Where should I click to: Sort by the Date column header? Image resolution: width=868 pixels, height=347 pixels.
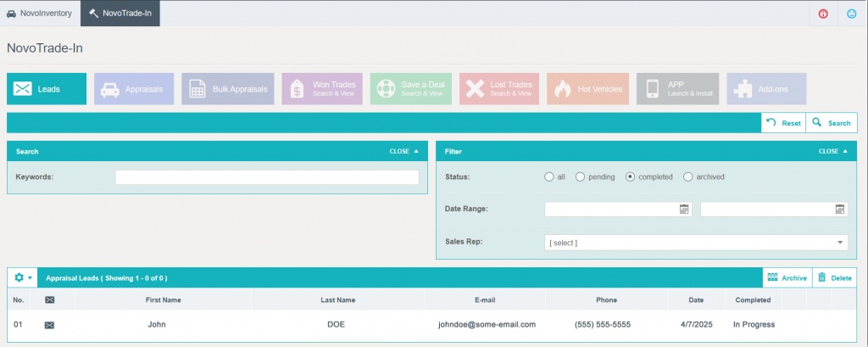697,299
